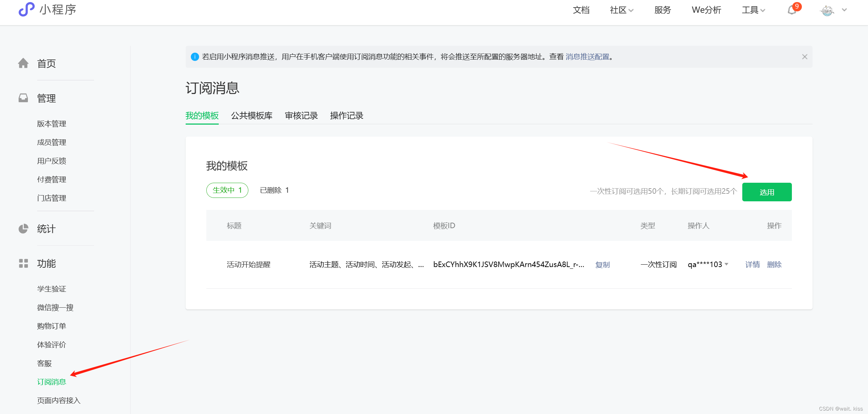This screenshot has width=868, height=414.
Task: Click the blue info icon in banner
Action: coord(195,57)
